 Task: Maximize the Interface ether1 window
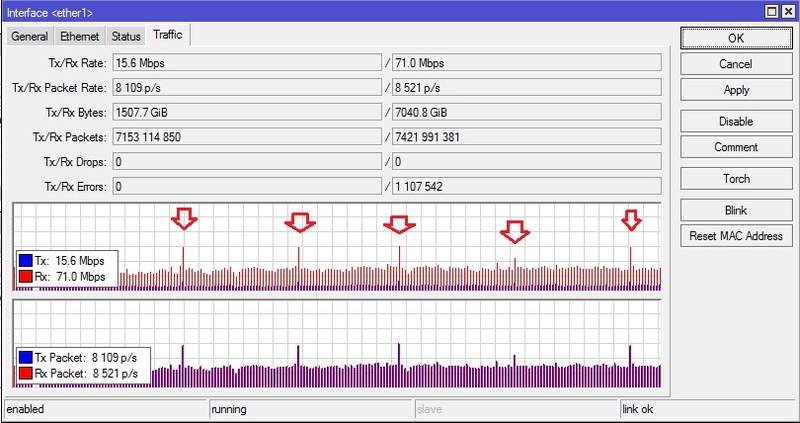pos(772,12)
